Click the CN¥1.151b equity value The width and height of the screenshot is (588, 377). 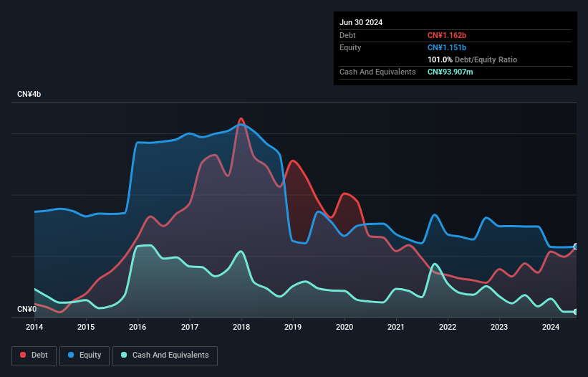[x=447, y=47]
